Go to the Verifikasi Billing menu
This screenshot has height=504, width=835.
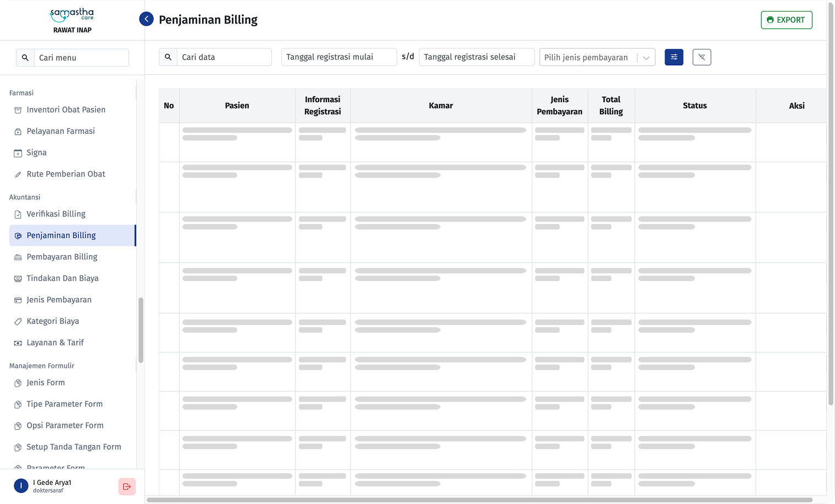tap(56, 214)
